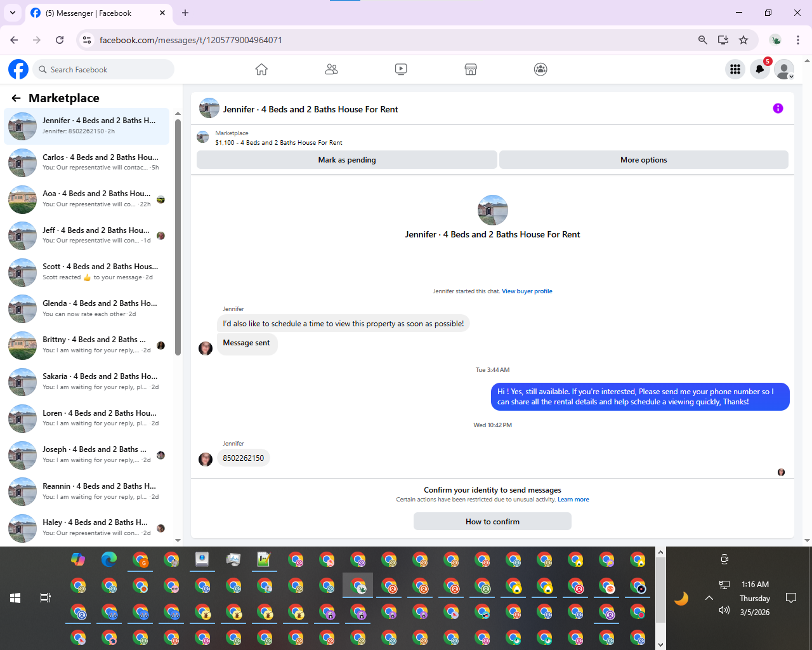The height and width of the screenshot is (650, 812).
Task: Open the Facebook nine-dot Menu grid
Action: [x=735, y=69]
